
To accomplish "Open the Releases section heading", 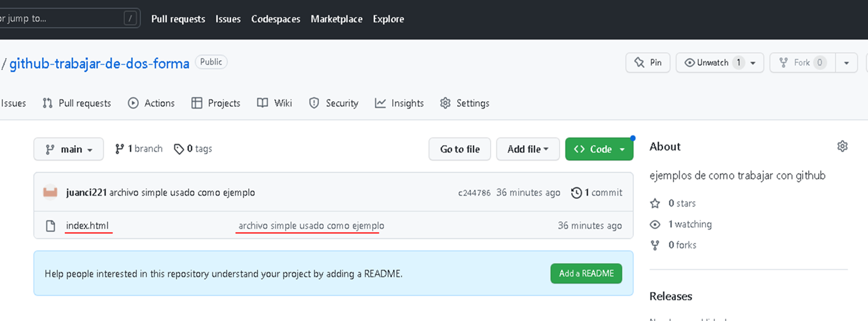I will (671, 296).
